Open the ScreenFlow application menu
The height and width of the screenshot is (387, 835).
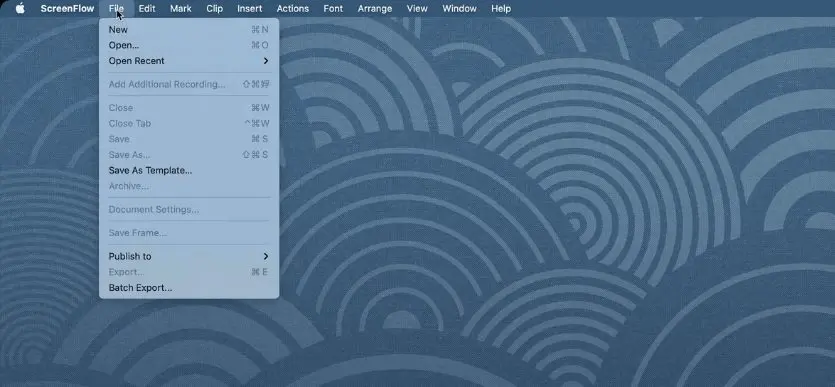67,9
